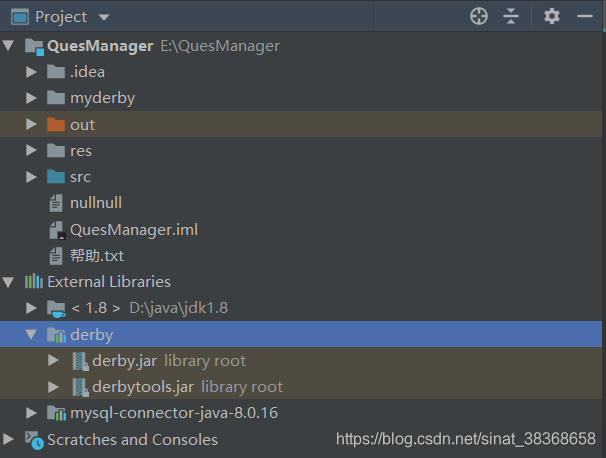Expand the .idea folder arrow

[x=31, y=72]
